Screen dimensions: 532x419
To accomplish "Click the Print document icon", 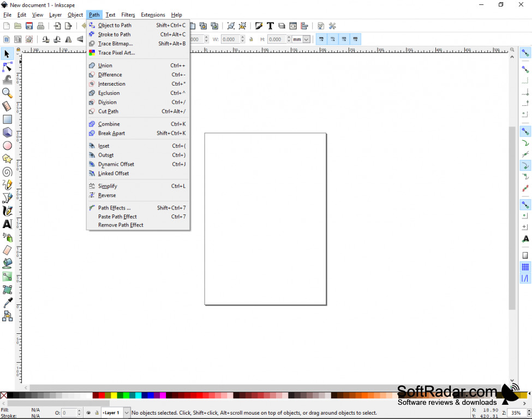I will (40, 26).
